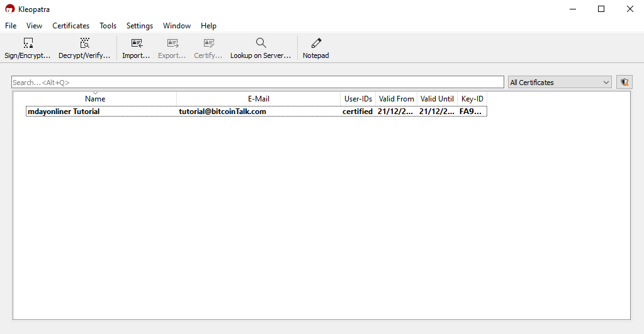Import a certificate file
Image resolution: width=644 pixels, height=334 pixels.
point(137,48)
